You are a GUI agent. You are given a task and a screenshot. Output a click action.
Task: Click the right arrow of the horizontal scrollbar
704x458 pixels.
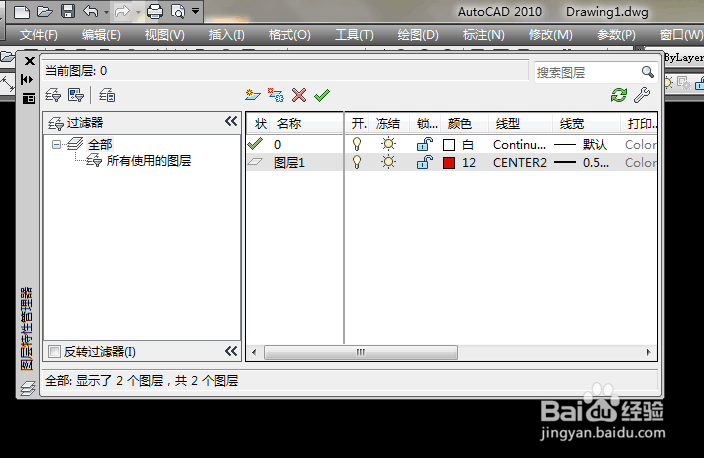click(648, 352)
